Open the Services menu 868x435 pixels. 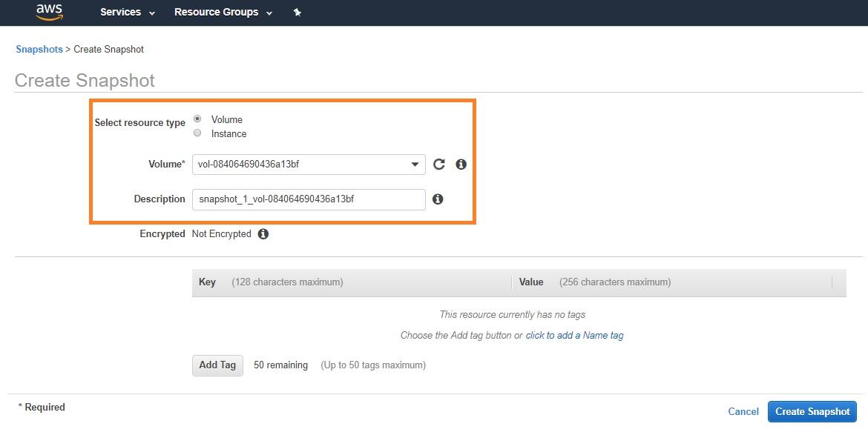point(128,13)
